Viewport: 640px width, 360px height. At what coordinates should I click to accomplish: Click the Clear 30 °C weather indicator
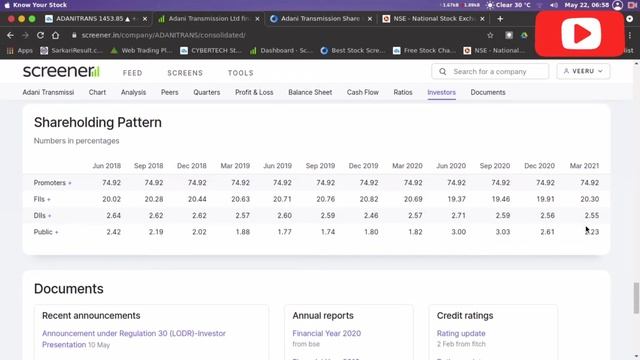[509, 5]
